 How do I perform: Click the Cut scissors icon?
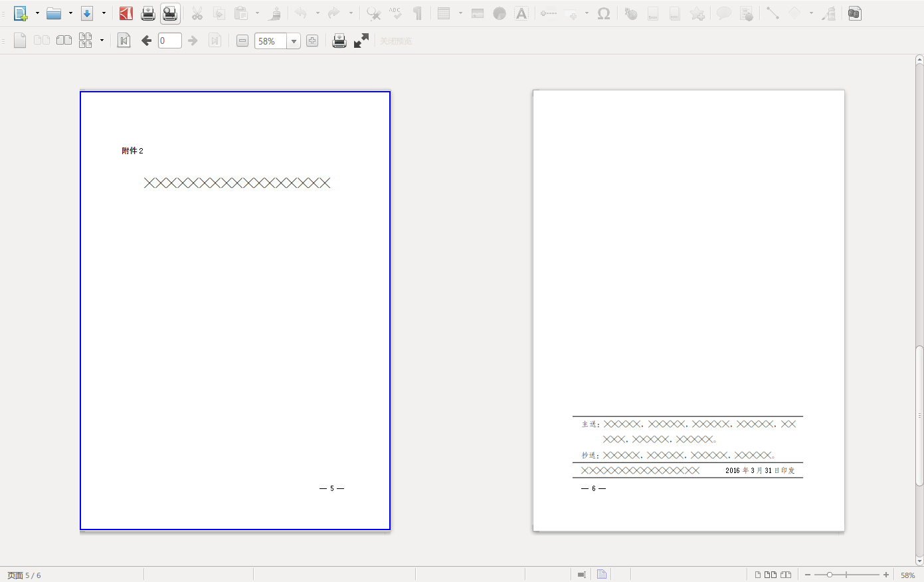[x=197, y=13]
